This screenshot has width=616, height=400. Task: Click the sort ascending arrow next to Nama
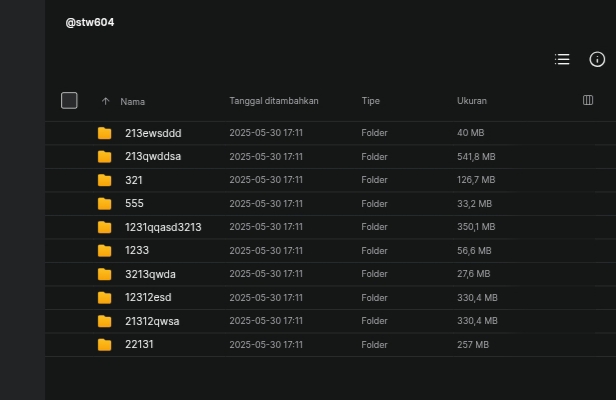105,101
